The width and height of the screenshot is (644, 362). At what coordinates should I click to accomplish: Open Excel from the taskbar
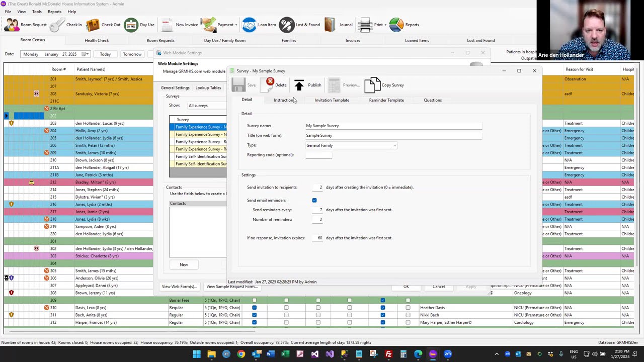tap(285, 354)
